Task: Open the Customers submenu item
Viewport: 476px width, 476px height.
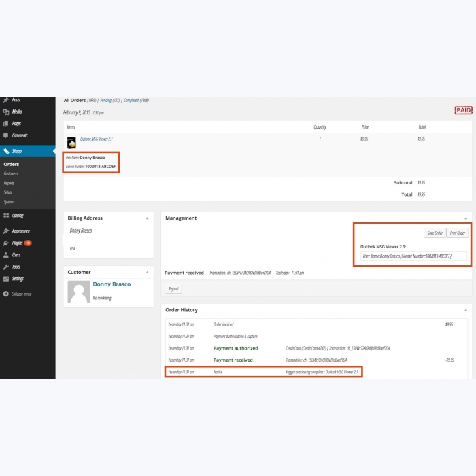Action: pos(11,173)
